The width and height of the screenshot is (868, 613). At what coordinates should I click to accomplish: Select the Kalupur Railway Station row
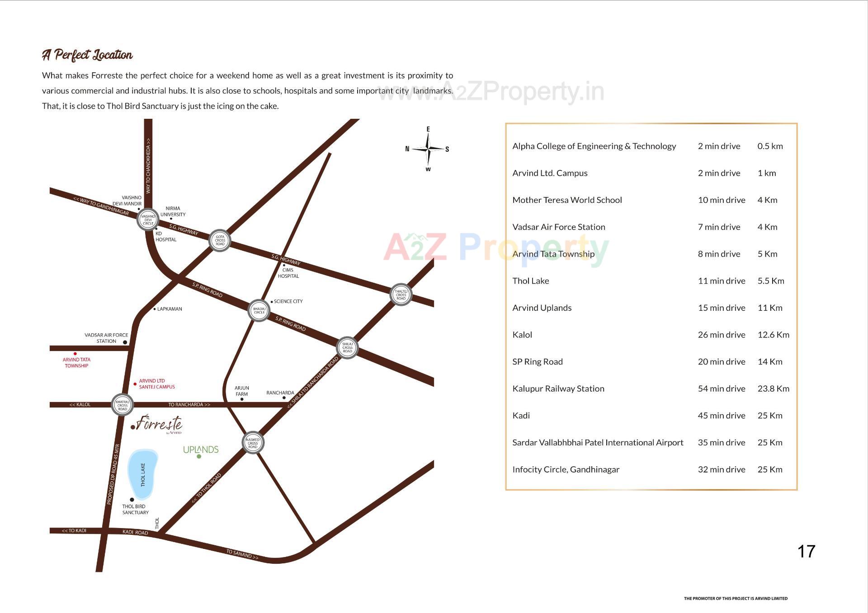click(650, 389)
